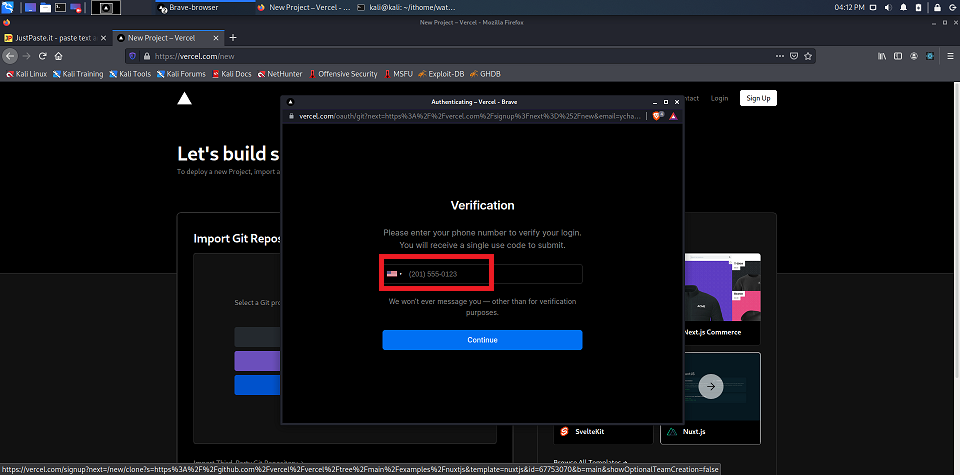Show Firefox site security padlock info
The width and height of the screenshot is (960, 475).
coord(146,56)
